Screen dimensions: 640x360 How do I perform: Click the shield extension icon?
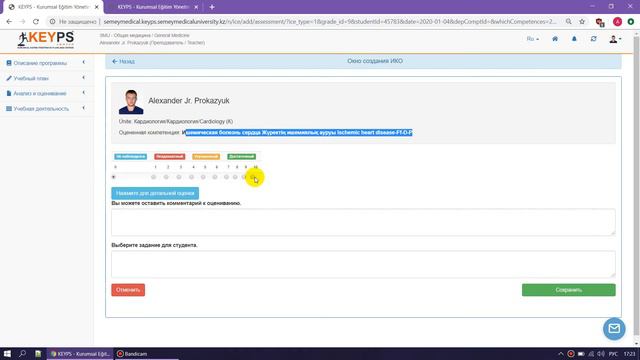point(600,22)
